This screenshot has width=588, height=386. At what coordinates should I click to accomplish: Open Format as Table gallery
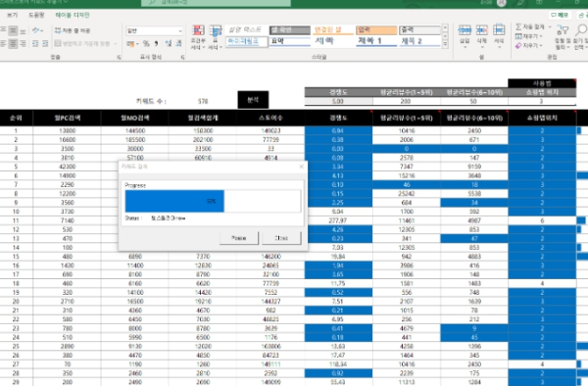click(216, 37)
